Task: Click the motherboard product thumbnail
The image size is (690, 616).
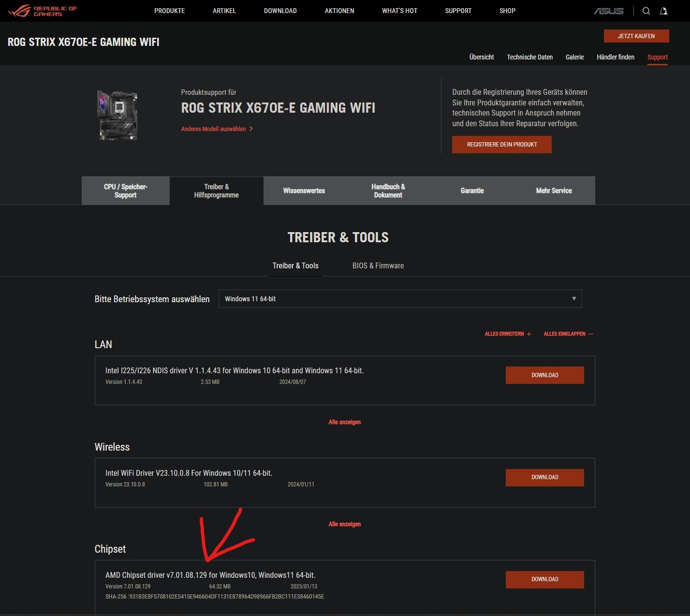Action: point(118,116)
